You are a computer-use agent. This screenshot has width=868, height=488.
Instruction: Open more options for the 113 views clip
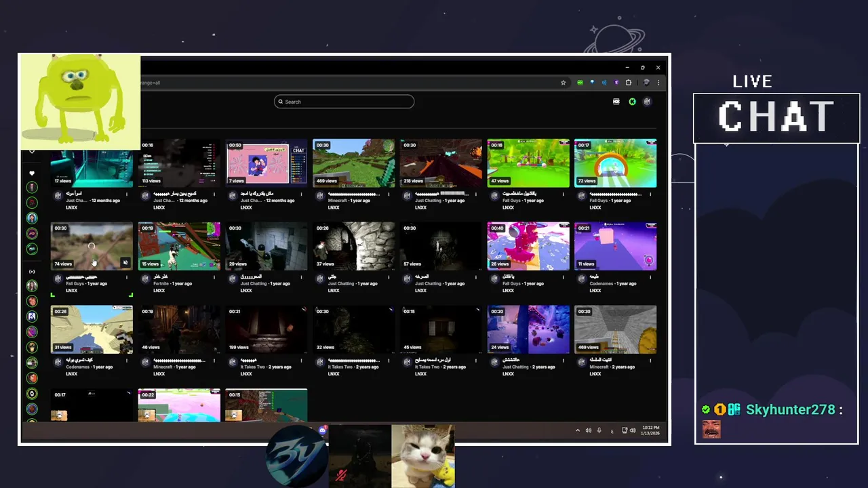point(214,194)
